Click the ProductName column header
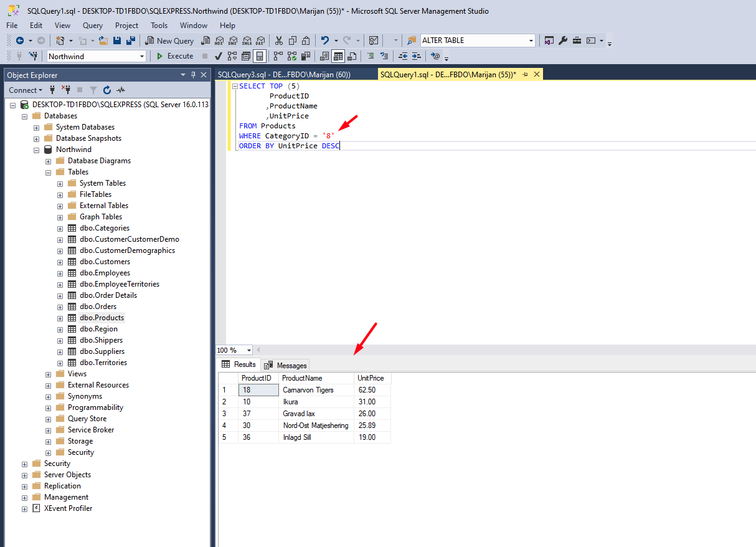The image size is (756, 547). click(316, 378)
